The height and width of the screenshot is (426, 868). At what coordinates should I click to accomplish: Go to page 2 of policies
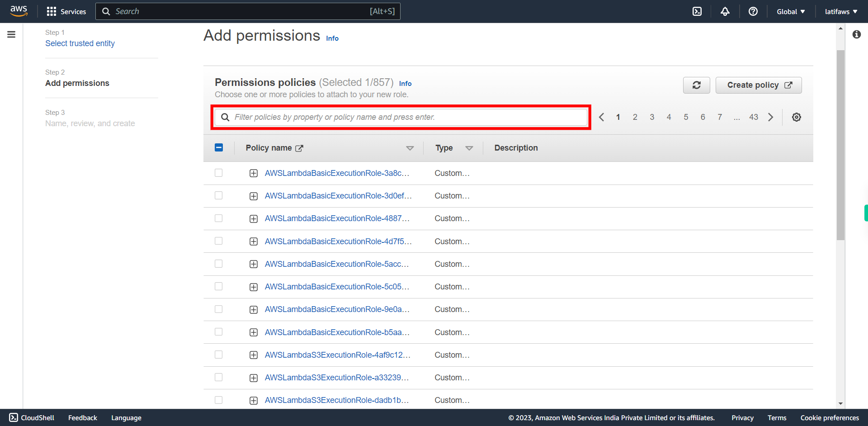coord(635,117)
